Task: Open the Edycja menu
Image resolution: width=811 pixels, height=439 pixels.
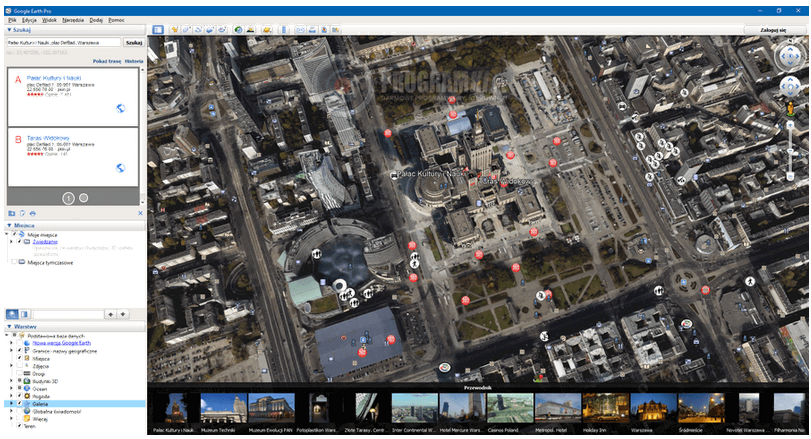Action: (x=29, y=20)
